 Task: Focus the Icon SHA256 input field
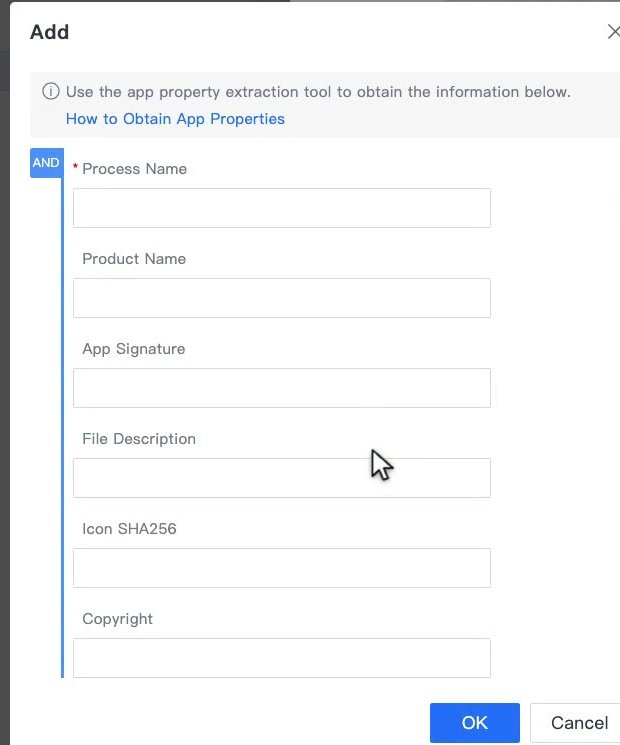click(x=282, y=568)
